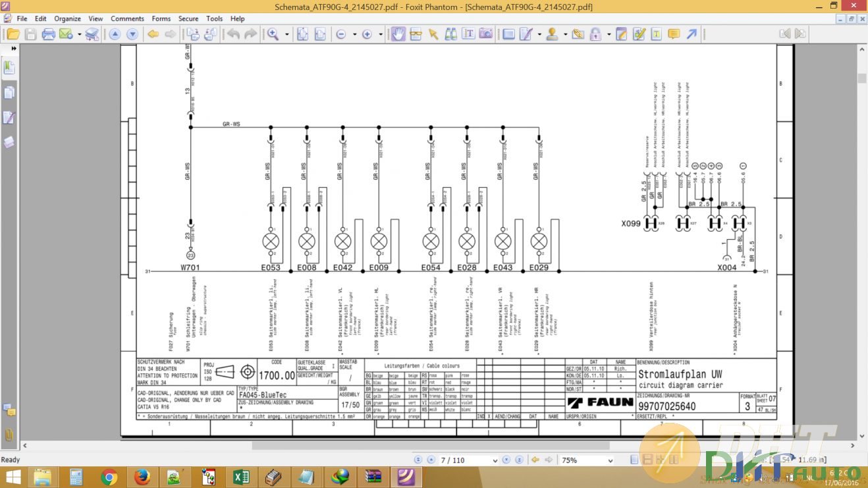Click the Zoom In plus button
This screenshot has height=488, width=868.
click(x=367, y=34)
